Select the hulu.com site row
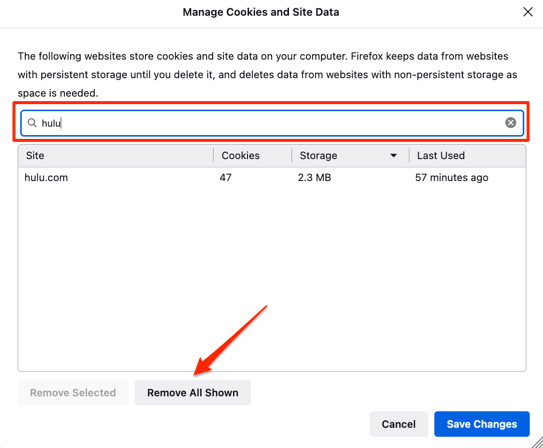The width and height of the screenshot is (543, 448). [272, 178]
